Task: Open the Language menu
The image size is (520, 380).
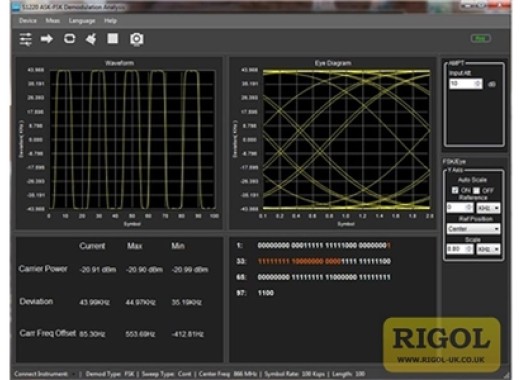Action: pyautogui.click(x=82, y=21)
